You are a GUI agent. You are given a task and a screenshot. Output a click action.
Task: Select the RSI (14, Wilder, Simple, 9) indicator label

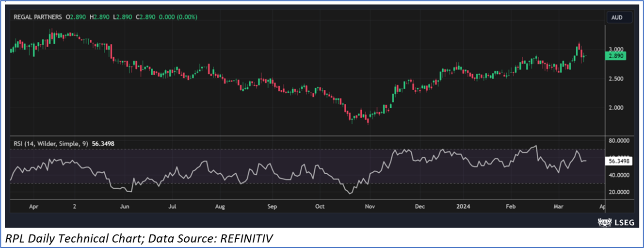pos(46,143)
